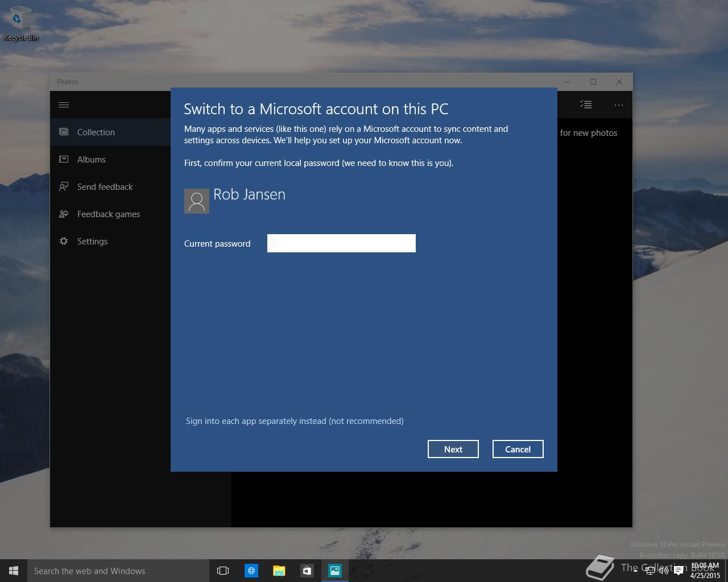Show hidden system tray icons
The image size is (728, 582).
635,571
